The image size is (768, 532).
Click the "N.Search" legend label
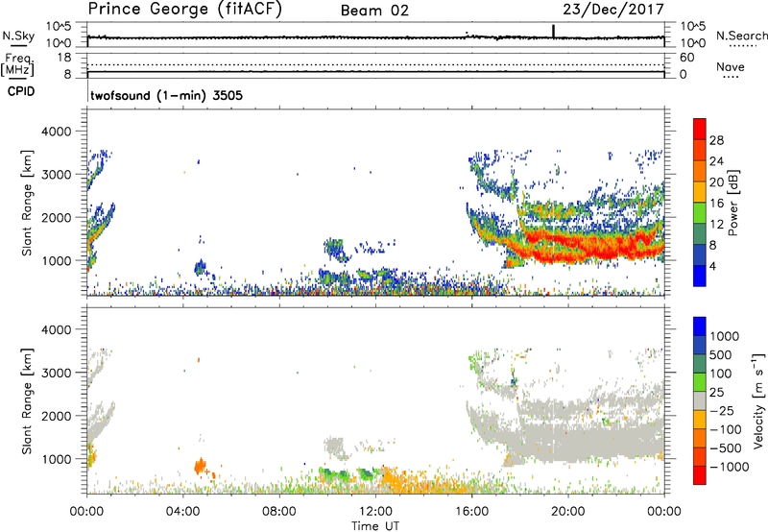[x=741, y=36]
